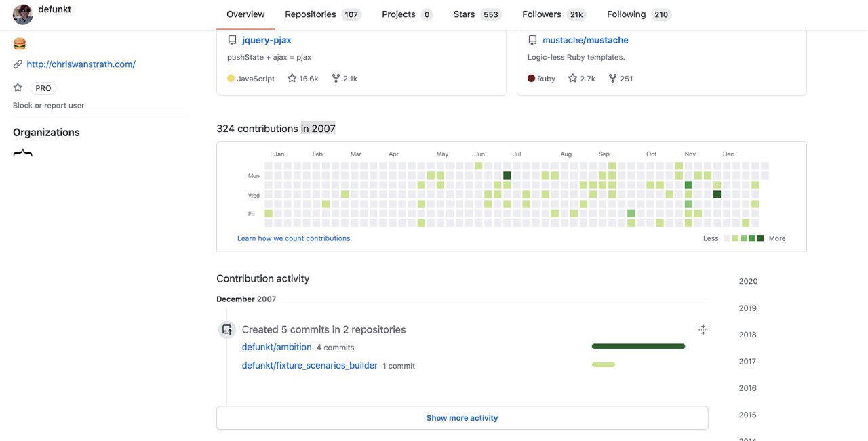Open the chriswanstrath.com website link
This screenshot has width=868, height=441.
pyautogui.click(x=81, y=64)
